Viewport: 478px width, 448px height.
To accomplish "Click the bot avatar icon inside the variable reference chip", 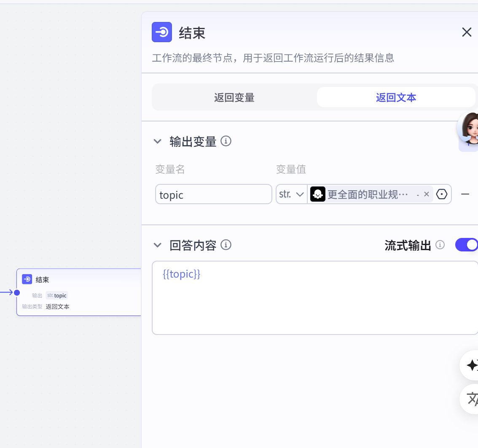I will 317,194.
